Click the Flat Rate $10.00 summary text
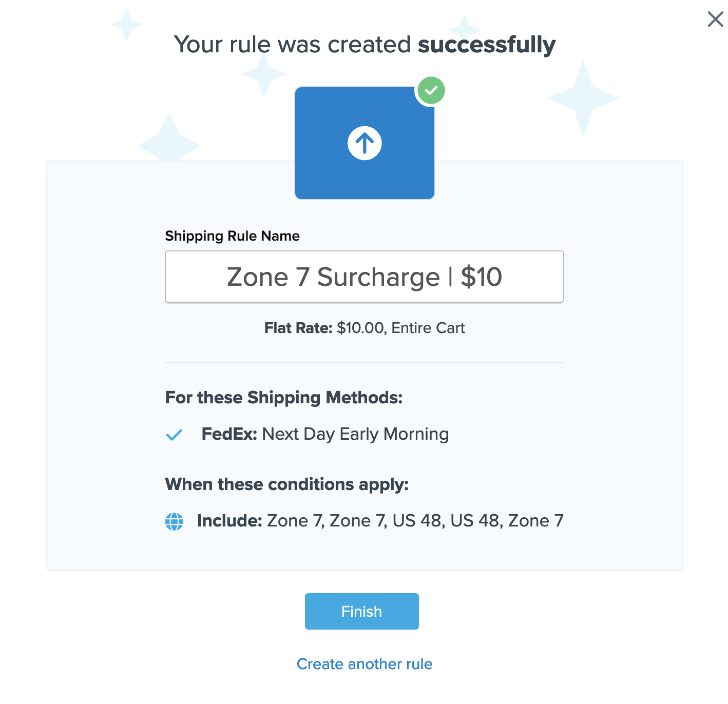This screenshot has height=704, width=728. click(364, 328)
